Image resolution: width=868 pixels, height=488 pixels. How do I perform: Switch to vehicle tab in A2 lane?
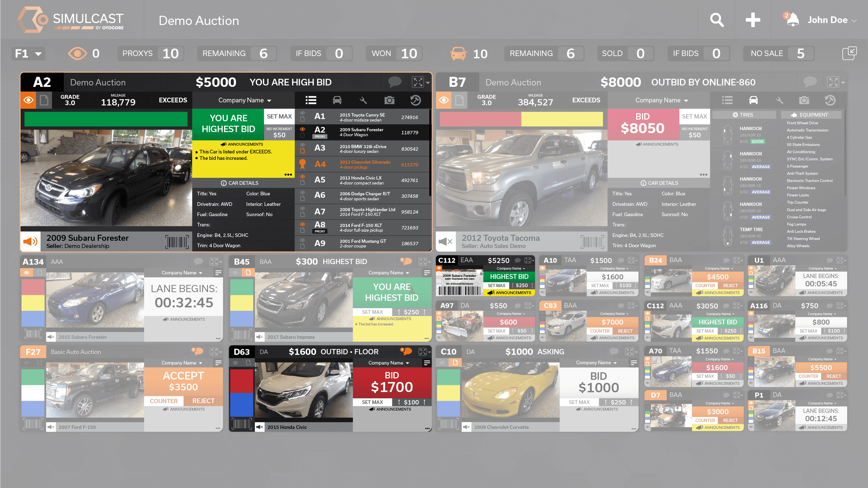(337, 100)
